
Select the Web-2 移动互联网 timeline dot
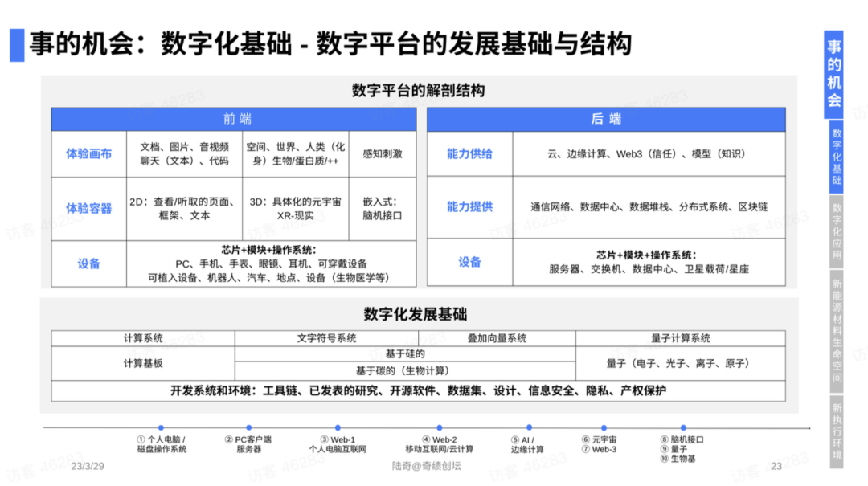pyautogui.click(x=438, y=428)
